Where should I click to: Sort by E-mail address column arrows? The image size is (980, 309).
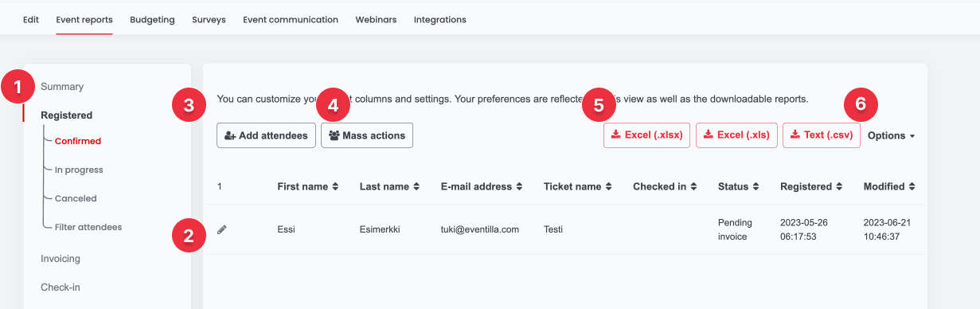(519, 186)
